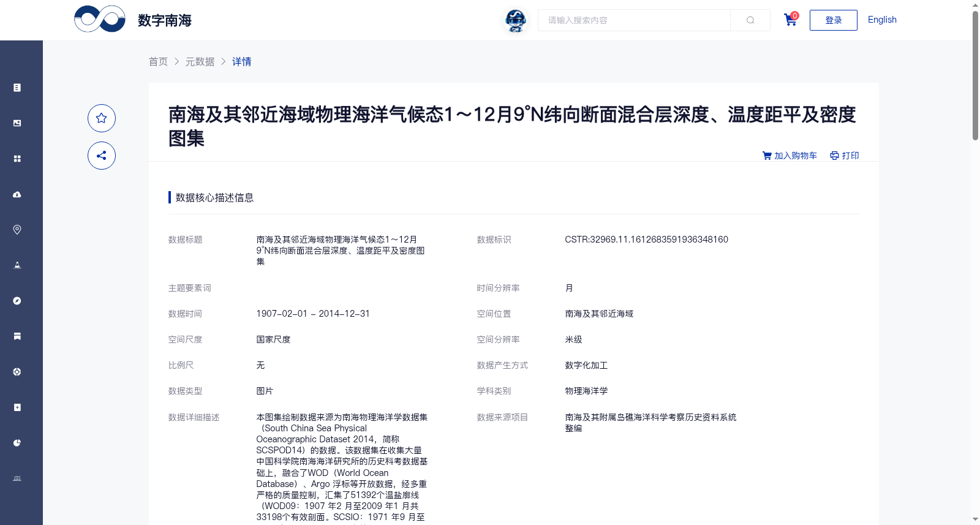Screen dimensions: 980x525
Task: Open the bookmark sidebar icon
Action: pos(17,336)
